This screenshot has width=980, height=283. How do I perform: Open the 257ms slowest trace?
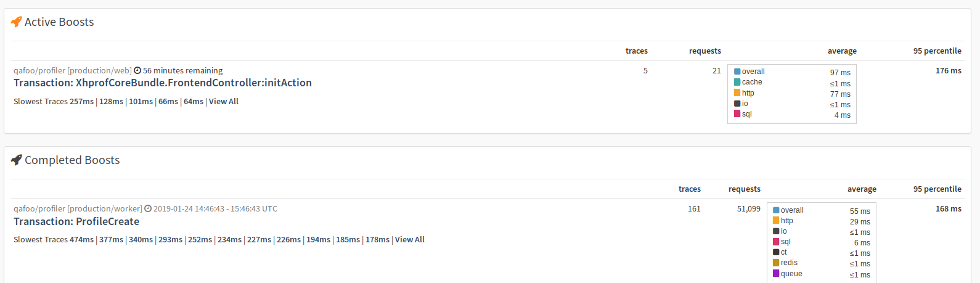[82, 102]
